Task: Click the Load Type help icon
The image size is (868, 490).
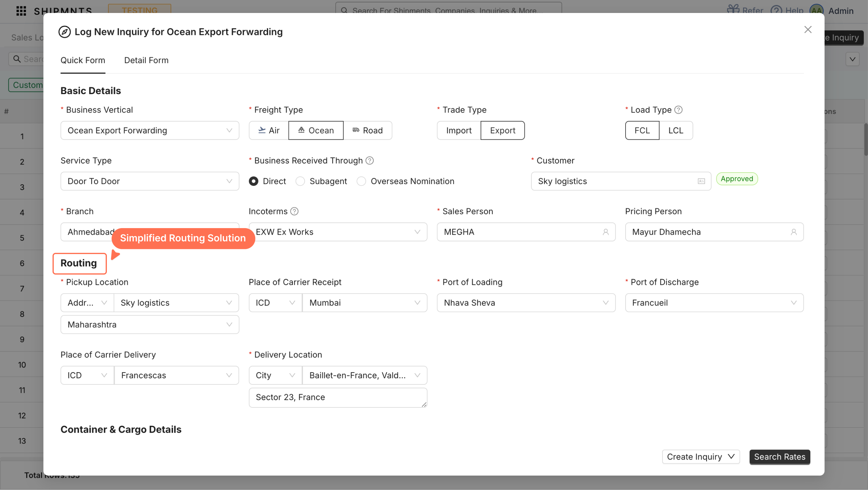Action: point(678,110)
